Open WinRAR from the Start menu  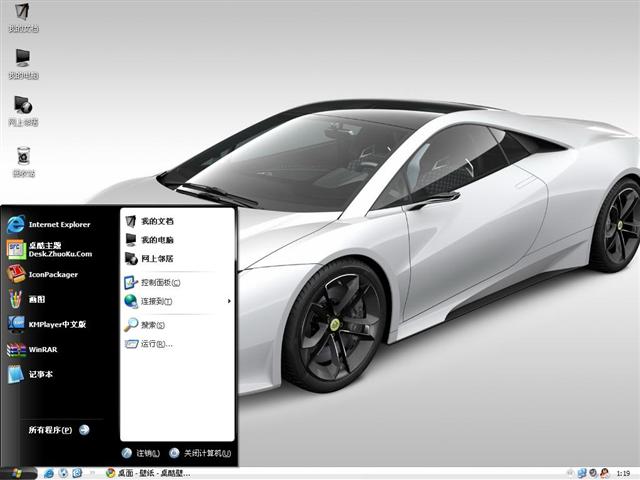tap(32, 349)
